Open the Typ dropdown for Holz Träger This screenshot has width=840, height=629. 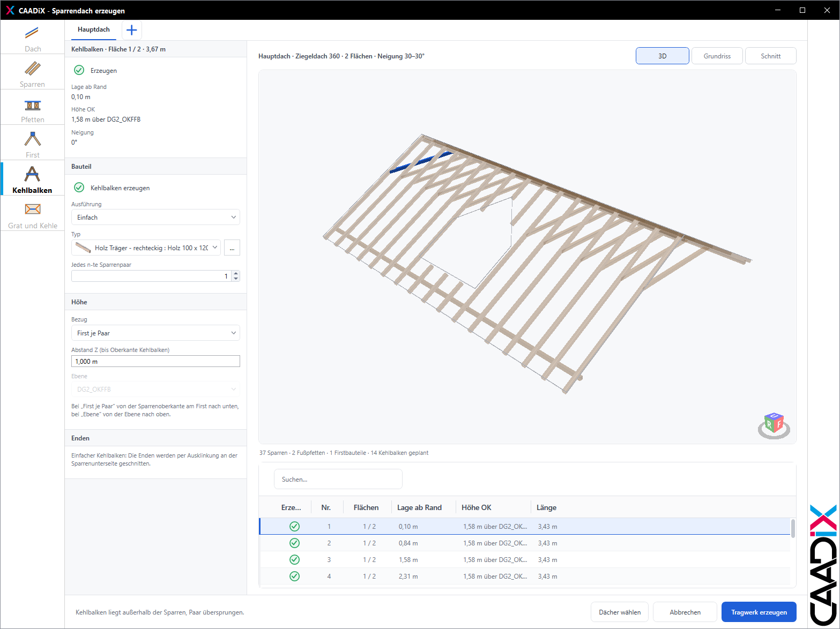tap(146, 248)
